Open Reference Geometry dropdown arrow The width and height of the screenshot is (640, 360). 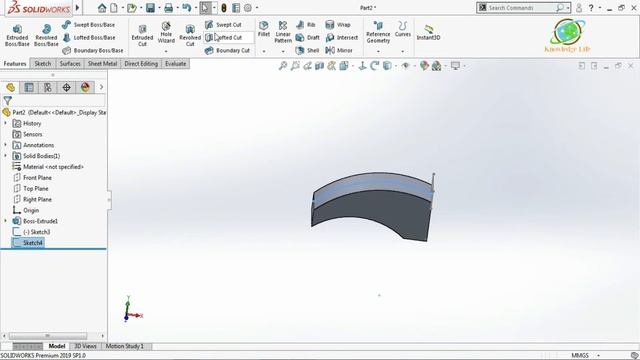coord(378,51)
